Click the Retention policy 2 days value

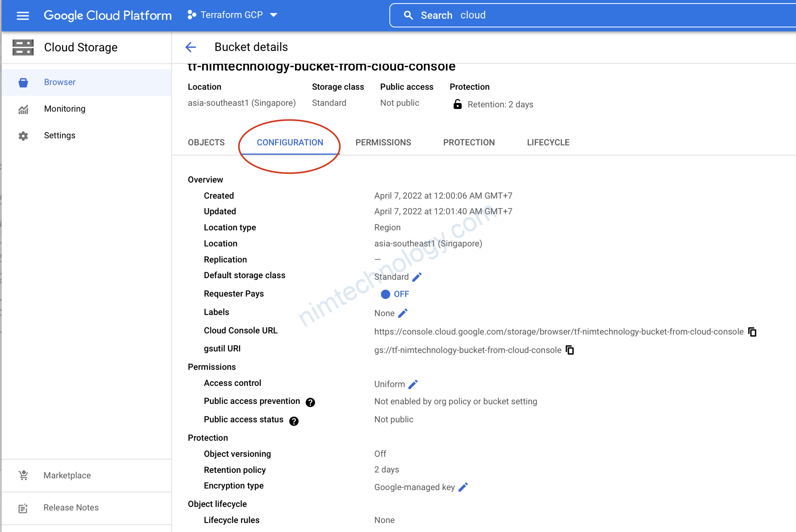click(387, 470)
